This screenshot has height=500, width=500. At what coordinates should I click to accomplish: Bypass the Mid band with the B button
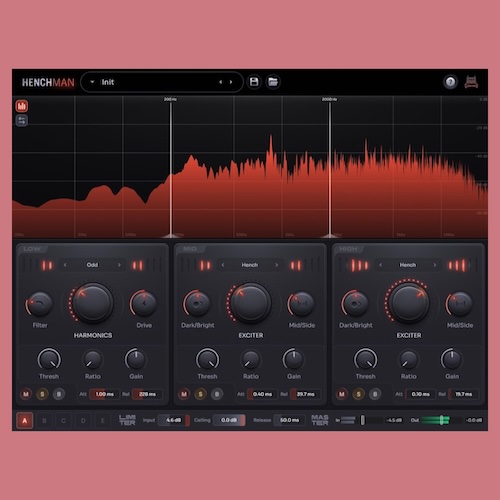(x=217, y=394)
